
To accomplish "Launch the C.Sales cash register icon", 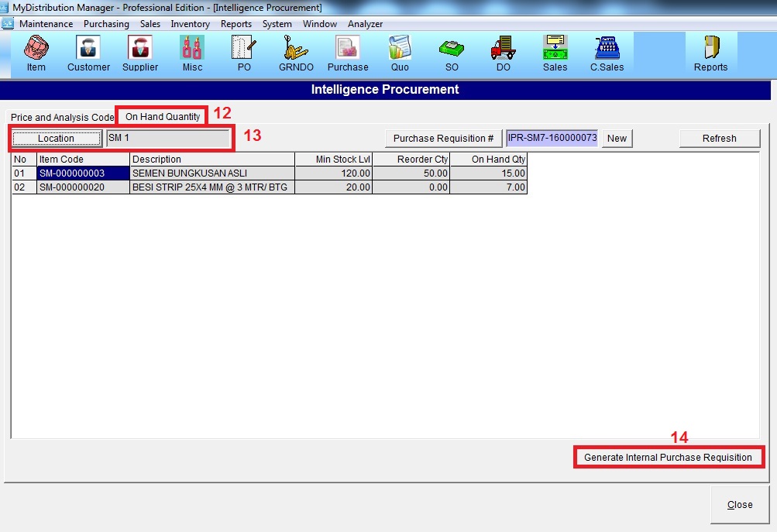I will pos(607,53).
